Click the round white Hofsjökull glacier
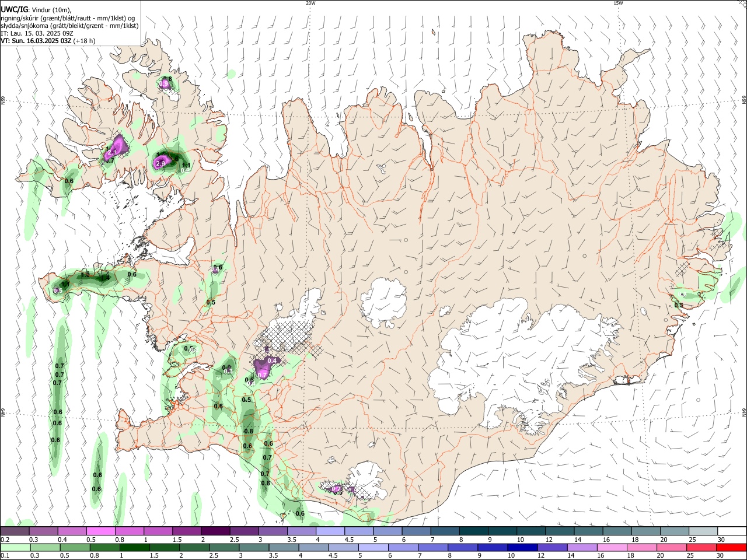This screenshot has width=747, height=560. point(383,302)
